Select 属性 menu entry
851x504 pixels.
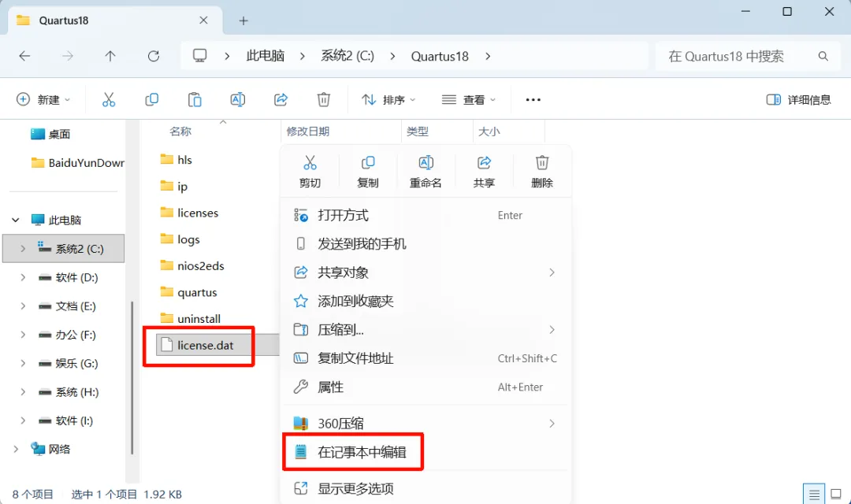[x=426, y=387]
